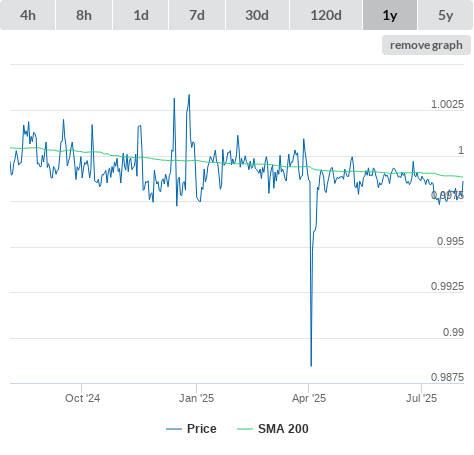Viewport: 474px width, 455px height.
Task: Show the 5y time range
Action: coord(446,15)
